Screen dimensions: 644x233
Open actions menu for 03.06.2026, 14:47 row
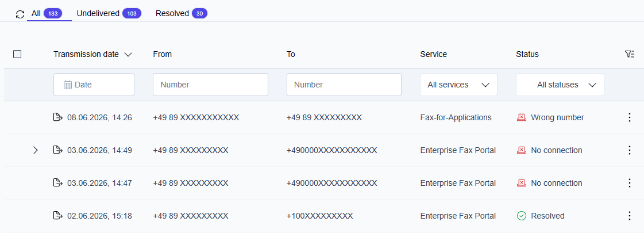point(629,183)
